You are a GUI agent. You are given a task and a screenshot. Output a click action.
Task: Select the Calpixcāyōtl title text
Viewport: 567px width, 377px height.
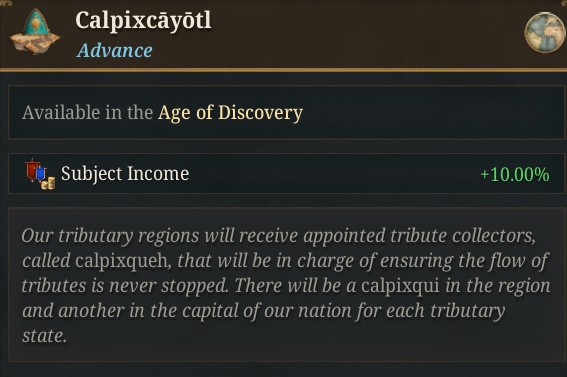click(143, 21)
